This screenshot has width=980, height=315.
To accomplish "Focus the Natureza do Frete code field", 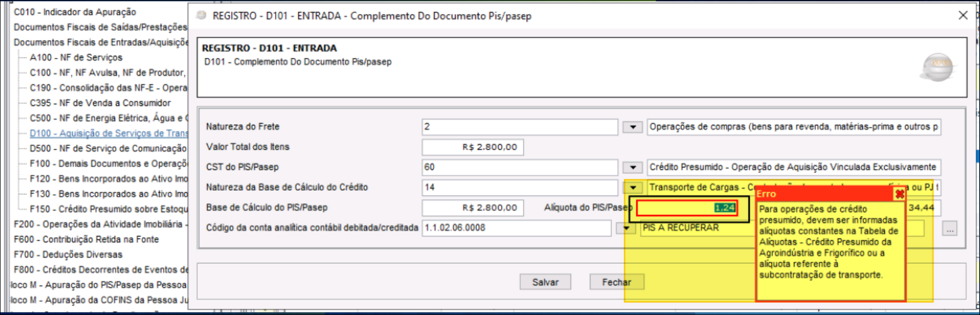I will coord(520,127).
